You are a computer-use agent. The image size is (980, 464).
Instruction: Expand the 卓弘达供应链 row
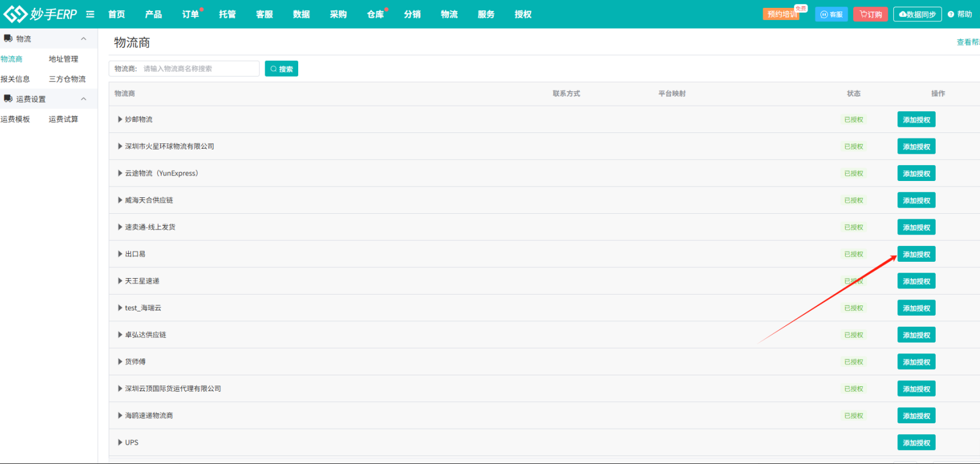[120, 335]
